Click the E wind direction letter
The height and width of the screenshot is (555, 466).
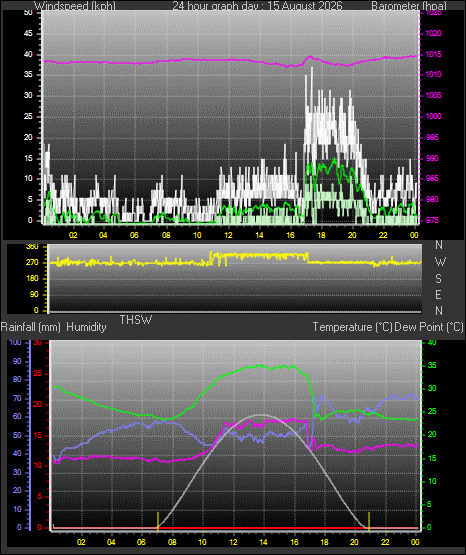pos(438,294)
